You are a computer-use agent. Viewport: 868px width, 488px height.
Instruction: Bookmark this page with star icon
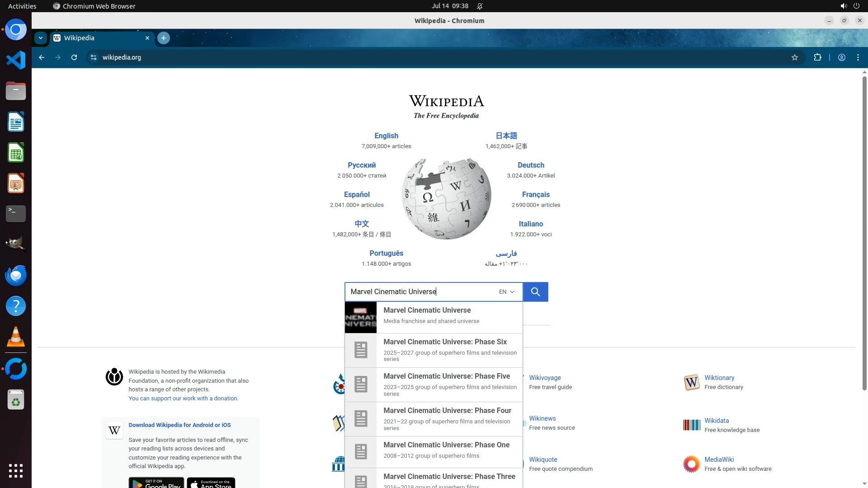795,57
